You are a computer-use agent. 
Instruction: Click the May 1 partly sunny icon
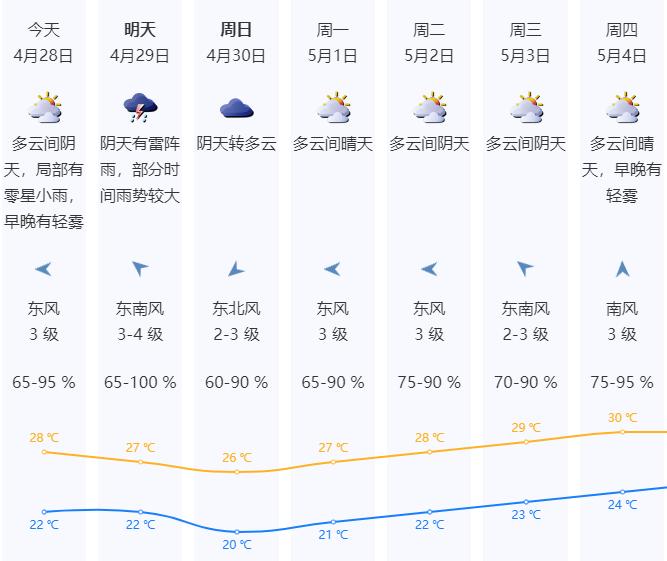[x=333, y=107]
